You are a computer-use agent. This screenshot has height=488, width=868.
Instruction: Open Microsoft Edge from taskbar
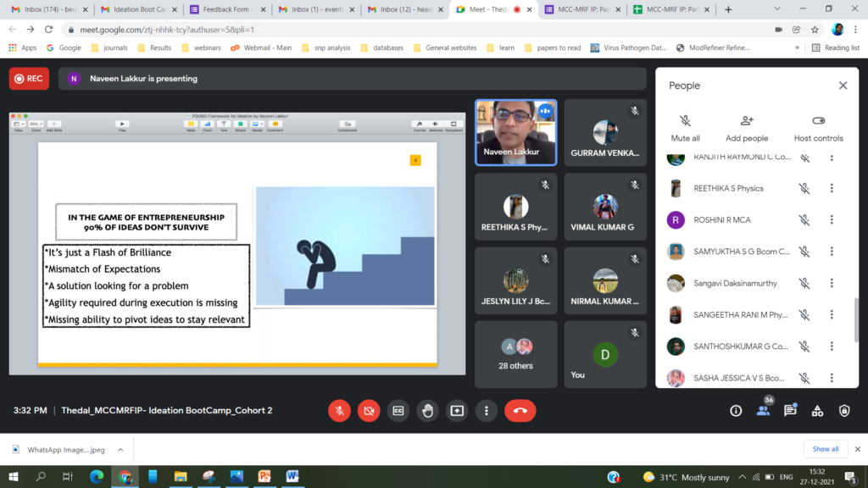[x=97, y=476]
